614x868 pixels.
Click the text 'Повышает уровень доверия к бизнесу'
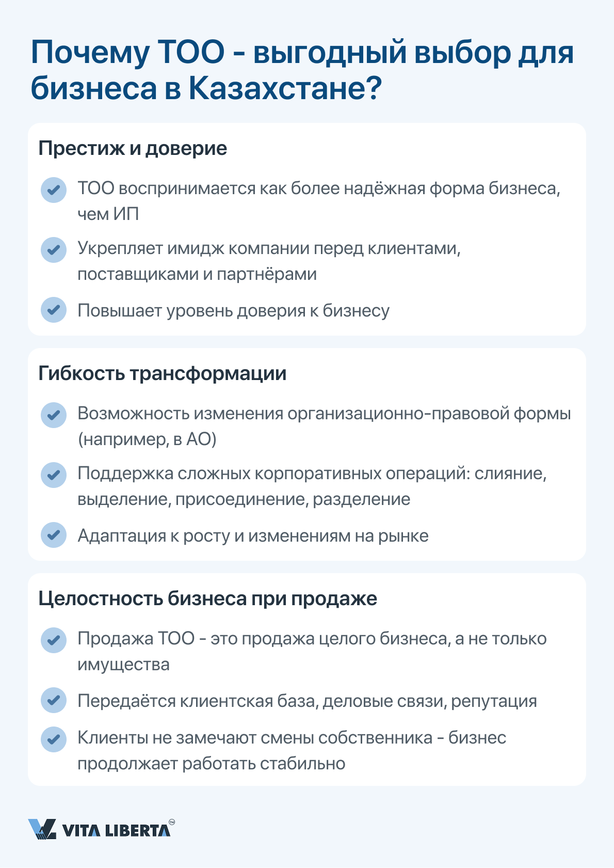[x=233, y=311]
